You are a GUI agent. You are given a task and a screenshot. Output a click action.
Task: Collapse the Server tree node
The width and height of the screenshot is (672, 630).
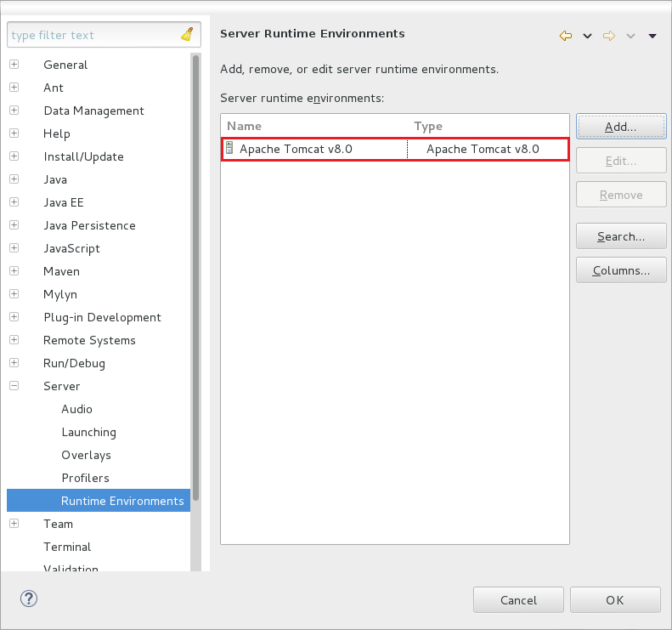[14, 385]
